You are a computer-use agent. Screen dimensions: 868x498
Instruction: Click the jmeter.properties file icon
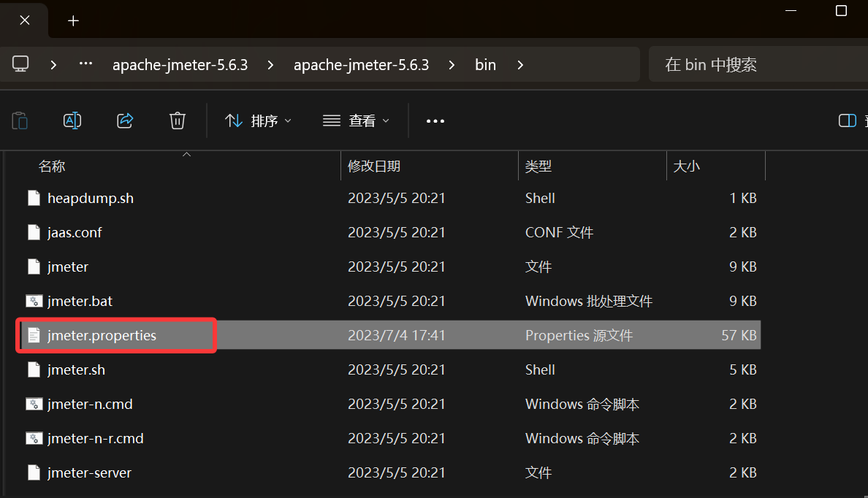(34, 335)
